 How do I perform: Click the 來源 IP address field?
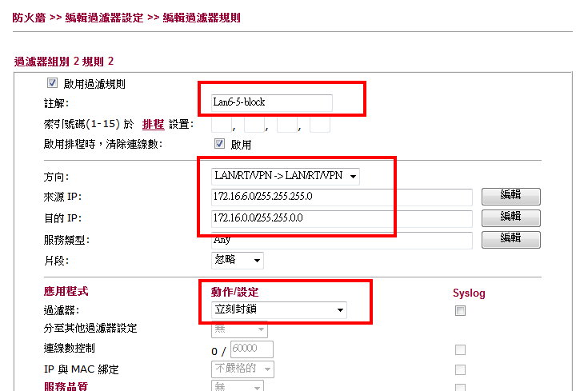click(342, 197)
